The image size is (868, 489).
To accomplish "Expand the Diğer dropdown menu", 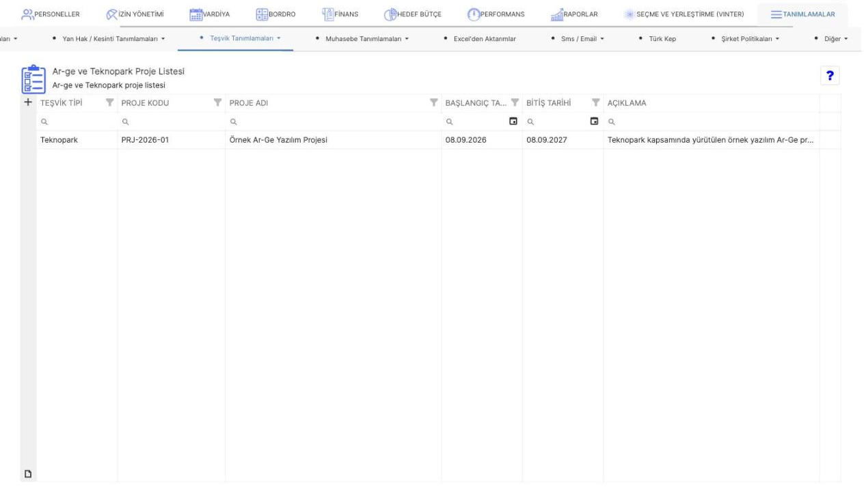I will click(832, 38).
